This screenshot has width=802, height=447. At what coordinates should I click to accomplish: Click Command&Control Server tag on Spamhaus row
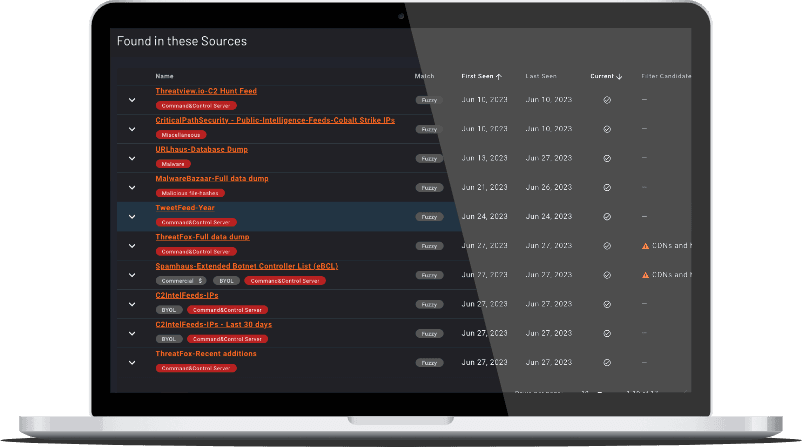pos(285,281)
